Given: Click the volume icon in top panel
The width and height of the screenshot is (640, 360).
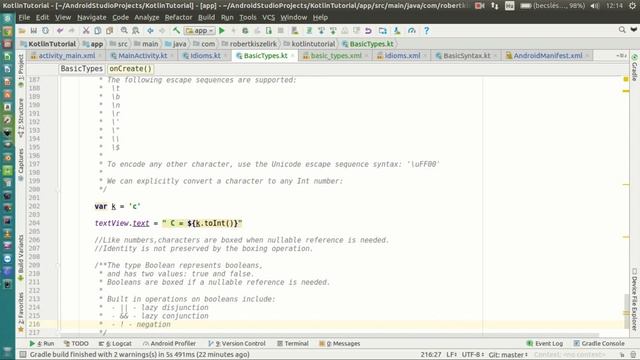Looking at the screenshot, I should [x=595, y=6].
